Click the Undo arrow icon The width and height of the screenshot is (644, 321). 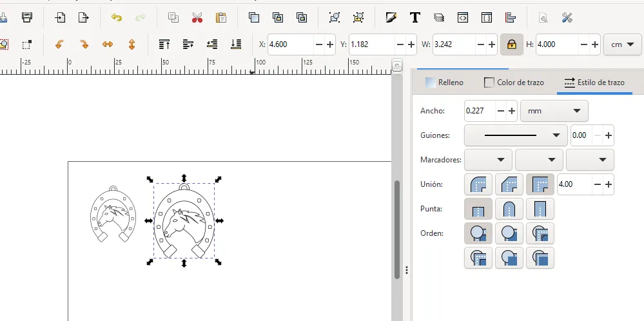coord(117,17)
